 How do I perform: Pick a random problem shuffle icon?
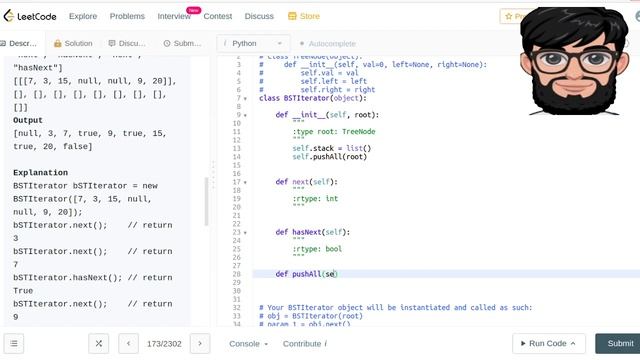[x=98, y=344]
